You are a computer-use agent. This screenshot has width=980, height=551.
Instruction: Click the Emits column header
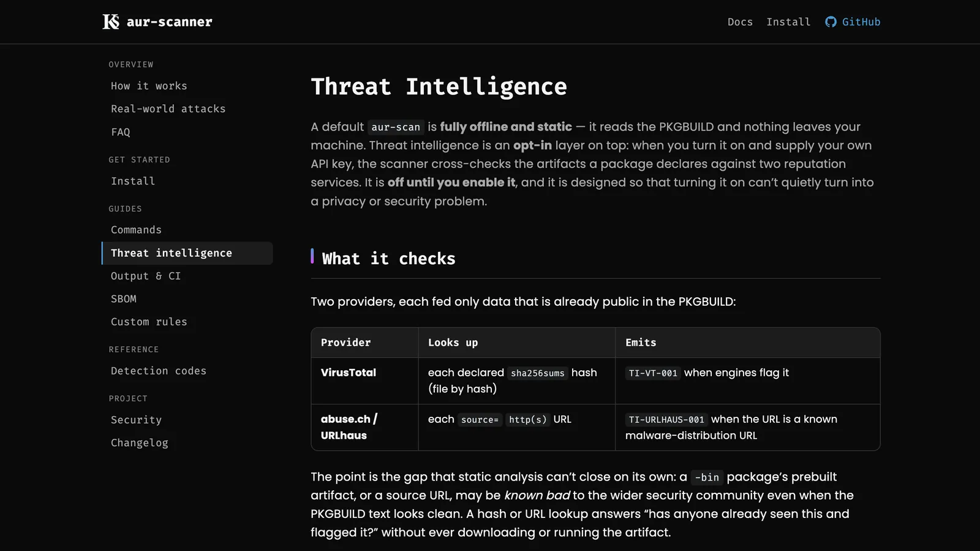[x=641, y=343]
